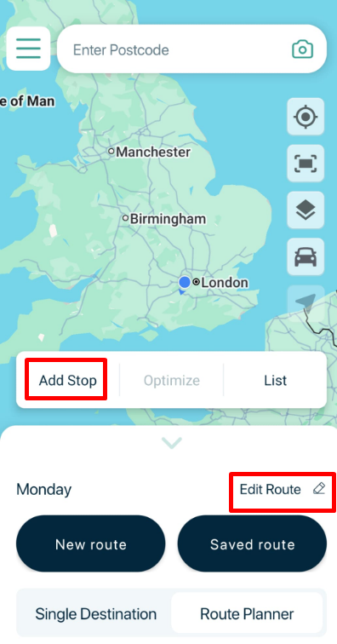Viewport: 337px width, 644px height.
Task: Collapse the bottom panel with chevron
Action: pos(172,443)
